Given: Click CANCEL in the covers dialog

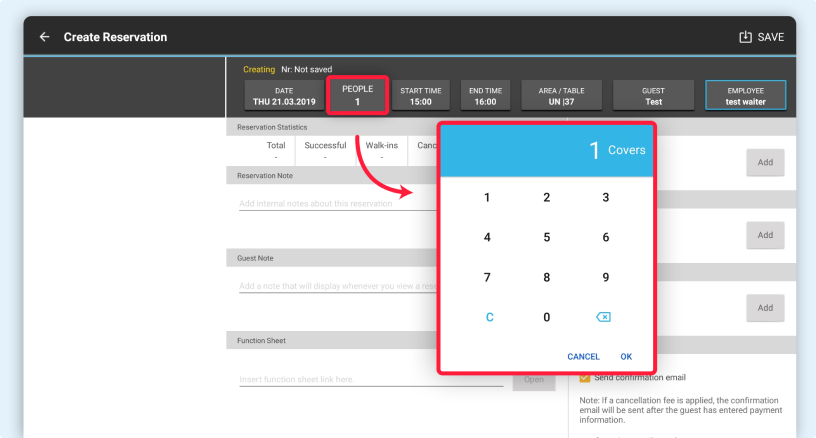Looking at the screenshot, I should (x=583, y=356).
